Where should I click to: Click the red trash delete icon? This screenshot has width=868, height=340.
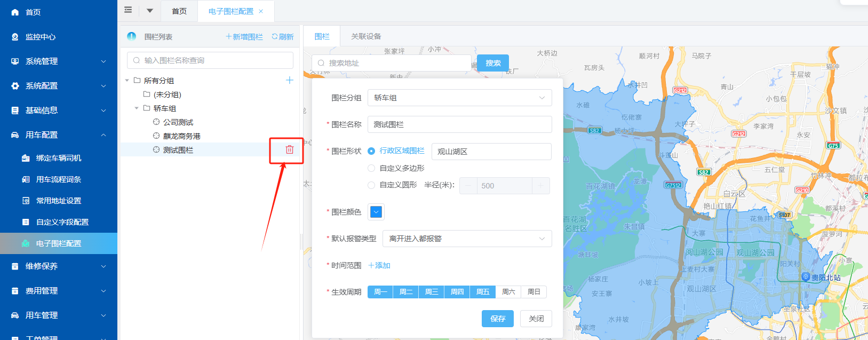[x=289, y=150]
